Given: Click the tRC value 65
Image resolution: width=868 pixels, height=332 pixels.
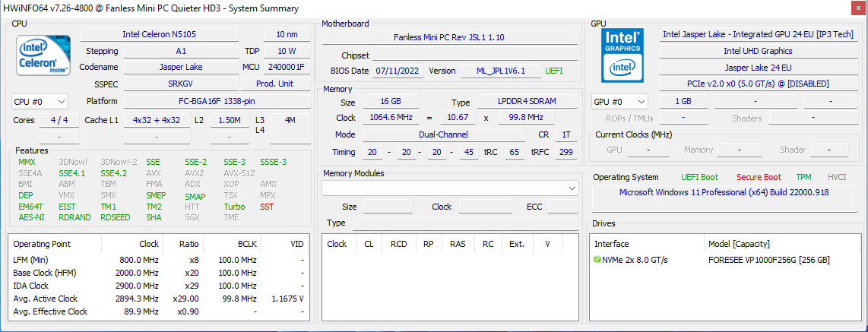Looking at the screenshot, I should tap(515, 152).
